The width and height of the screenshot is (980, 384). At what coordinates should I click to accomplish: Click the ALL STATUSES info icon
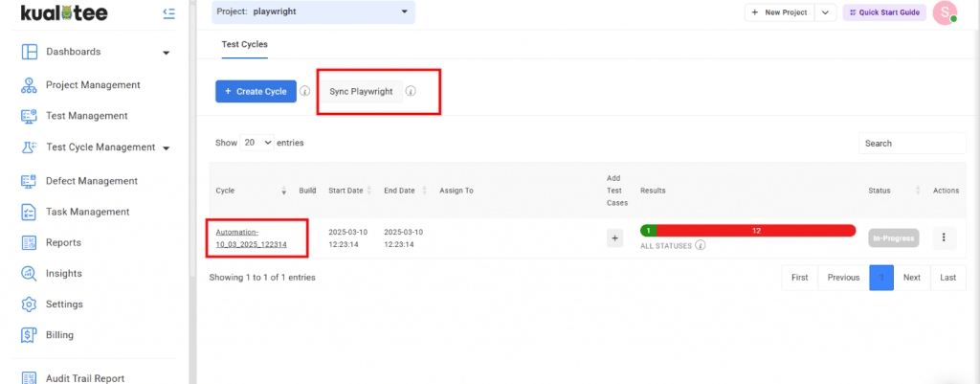(701, 246)
